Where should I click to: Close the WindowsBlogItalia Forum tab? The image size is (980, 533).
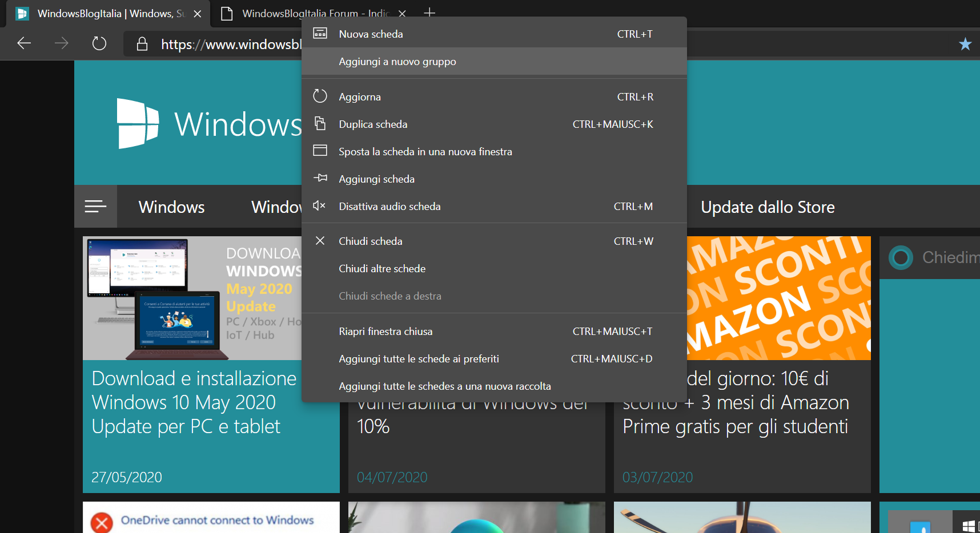coord(402,14)
